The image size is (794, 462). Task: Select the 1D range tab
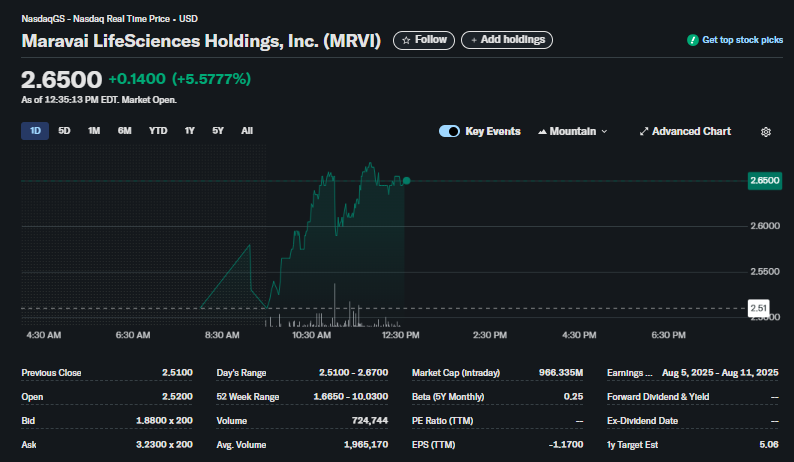35,131
